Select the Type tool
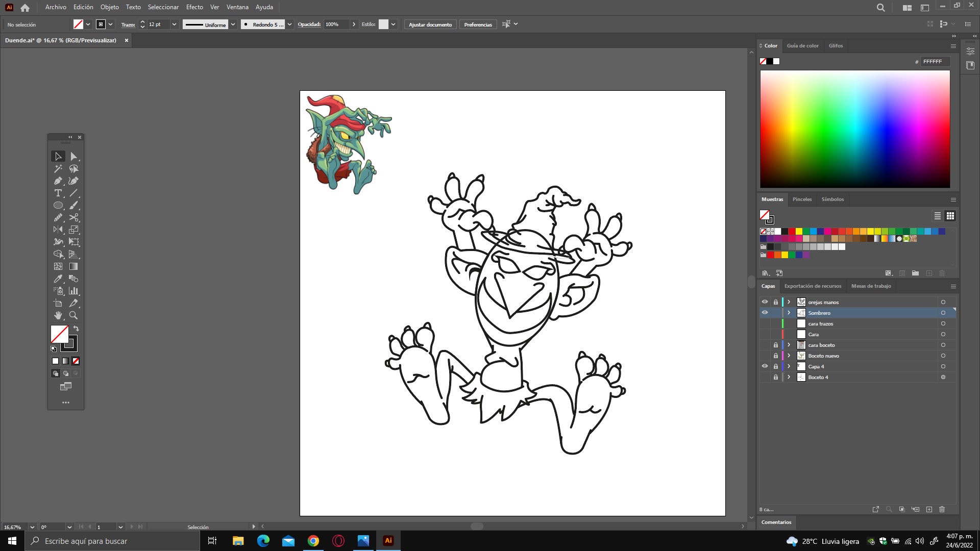This screenshot has width=980, height=551. pos(58,193)
